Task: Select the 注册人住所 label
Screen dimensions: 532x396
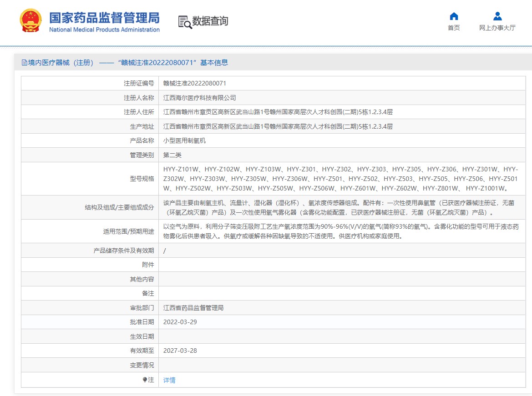Action: pyautogui.click(x=139, y=112)
